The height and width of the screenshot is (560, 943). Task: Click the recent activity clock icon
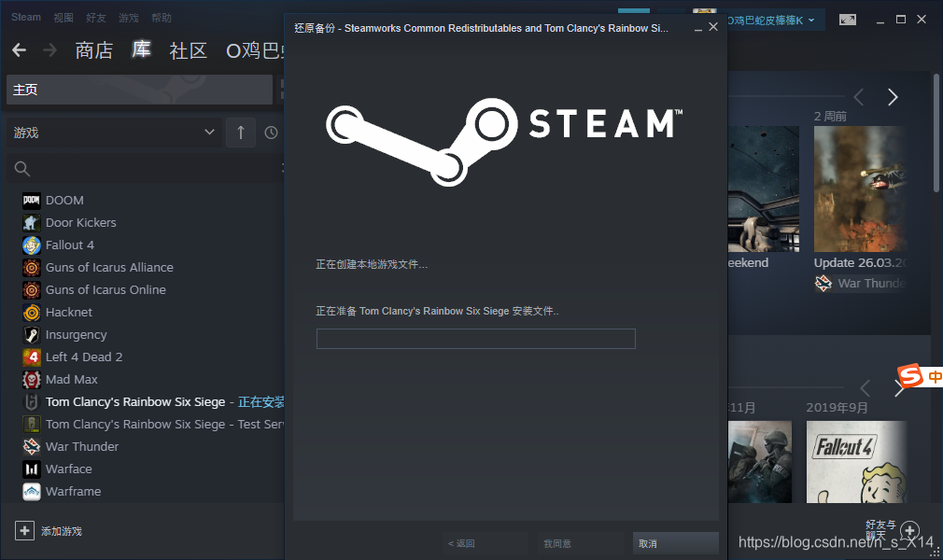click(x=272, y=133)
